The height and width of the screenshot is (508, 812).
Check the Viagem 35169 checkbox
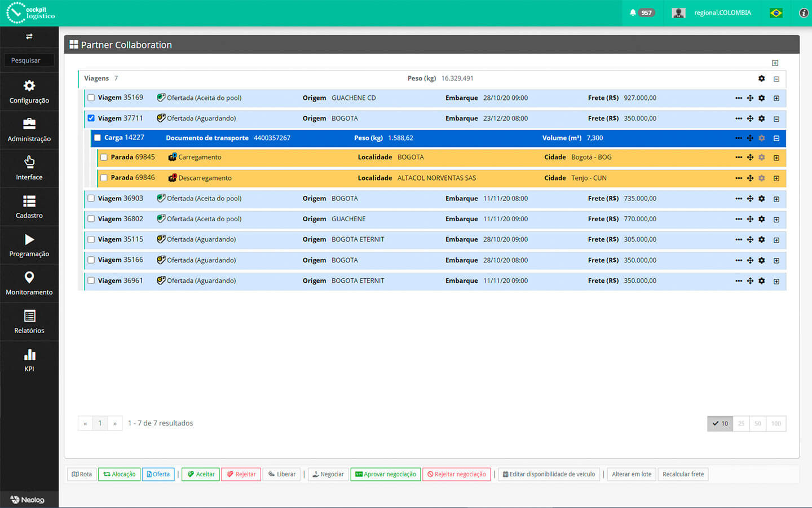pyautogui.click(x=91, y=98)
